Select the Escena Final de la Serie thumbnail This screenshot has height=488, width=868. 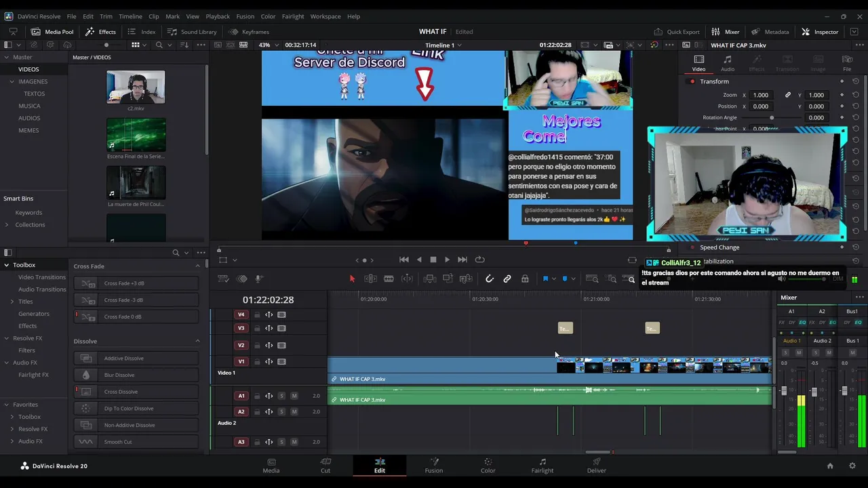coord(136,135)
